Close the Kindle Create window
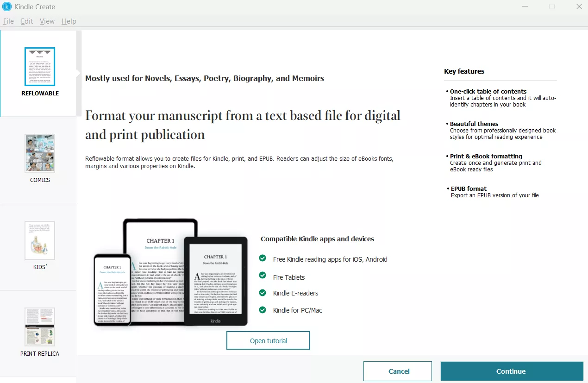Viewport: 588px width, 383px height. 579,6
